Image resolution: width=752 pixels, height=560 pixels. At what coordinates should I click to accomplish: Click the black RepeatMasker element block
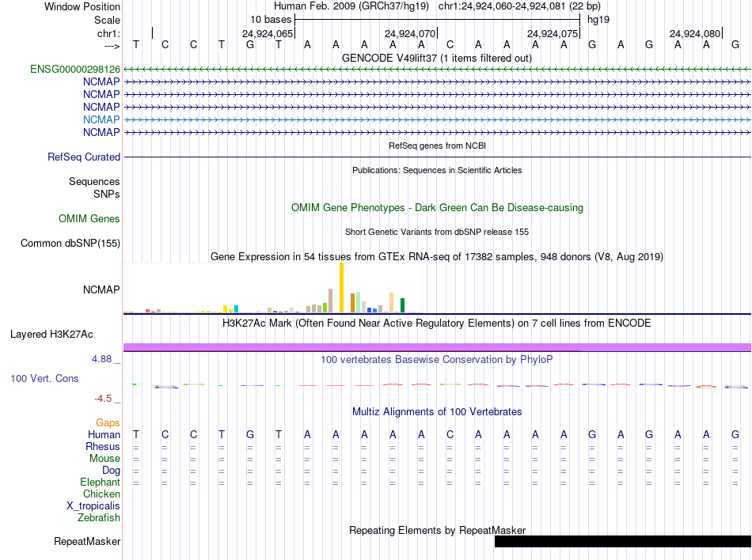622,541
